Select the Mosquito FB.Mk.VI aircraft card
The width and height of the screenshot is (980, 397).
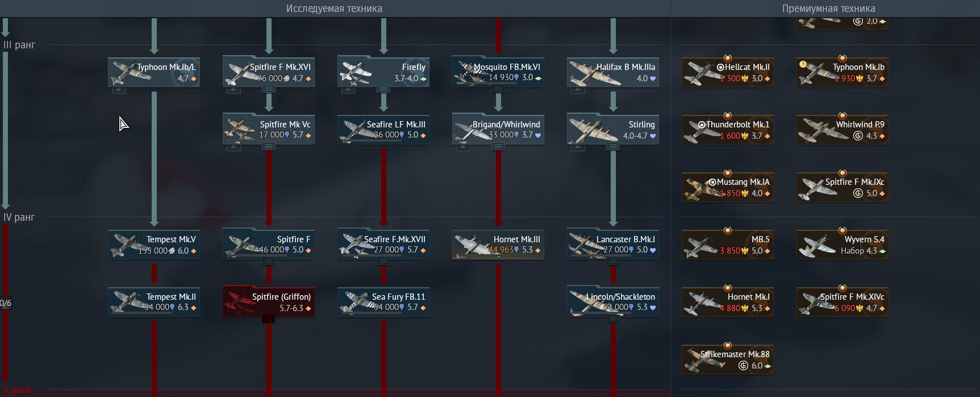tap(498, 72)
